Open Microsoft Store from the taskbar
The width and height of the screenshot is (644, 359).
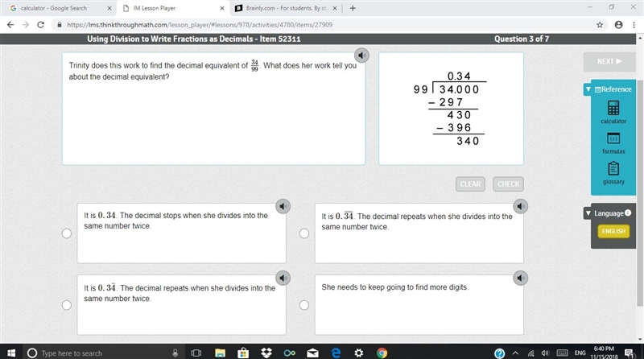(243, 353)
